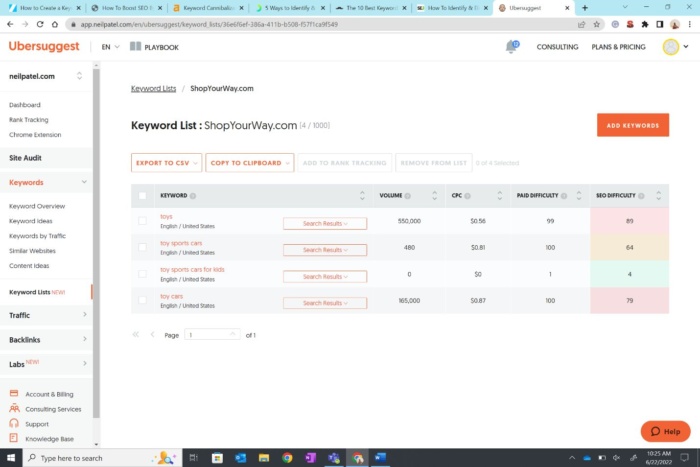This screenshot has height=467, width=700.
Task: Click the Consulting Services people icon
Action: (x=14, y=408)
